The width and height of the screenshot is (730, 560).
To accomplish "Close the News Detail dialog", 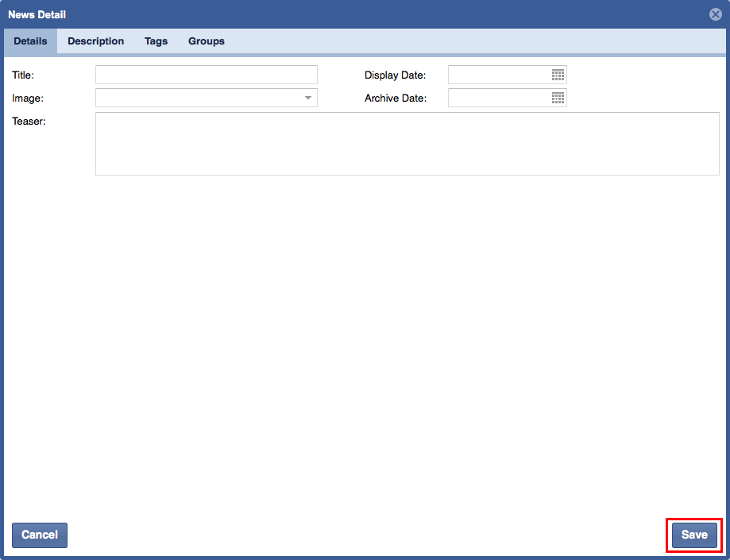I will pos(716,14).
